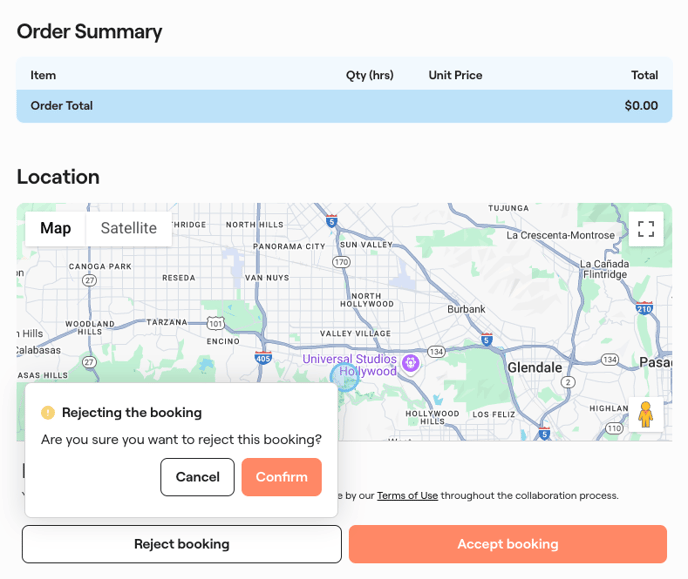
Task: Click the 405 highway shield on the map
Action: point(263,357)
